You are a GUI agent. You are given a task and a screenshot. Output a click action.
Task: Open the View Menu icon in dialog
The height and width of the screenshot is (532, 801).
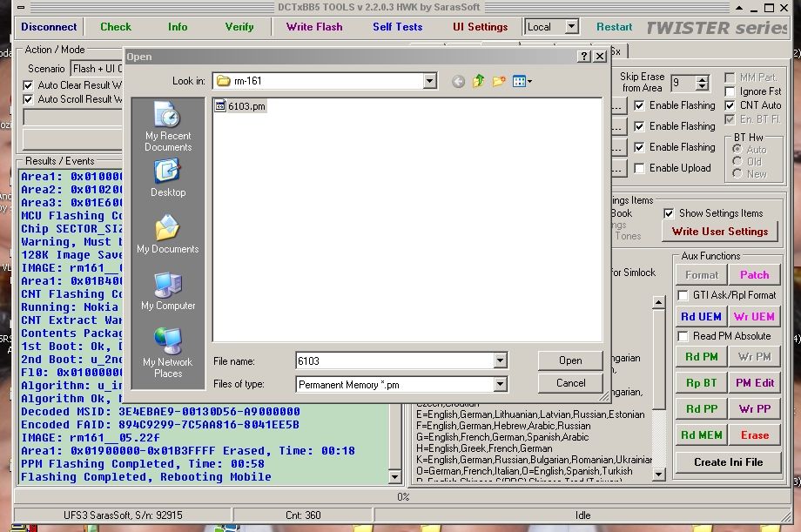coord(522,82)
